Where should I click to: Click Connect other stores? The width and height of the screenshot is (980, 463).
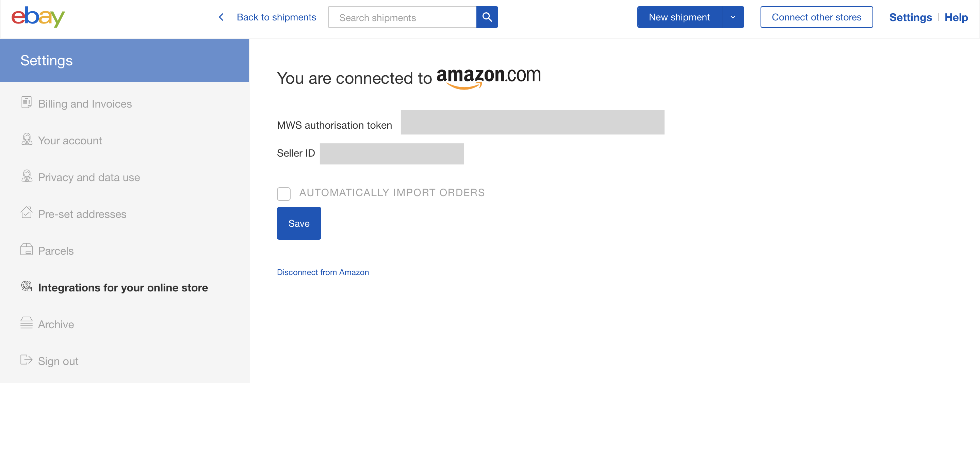point(816,17)
